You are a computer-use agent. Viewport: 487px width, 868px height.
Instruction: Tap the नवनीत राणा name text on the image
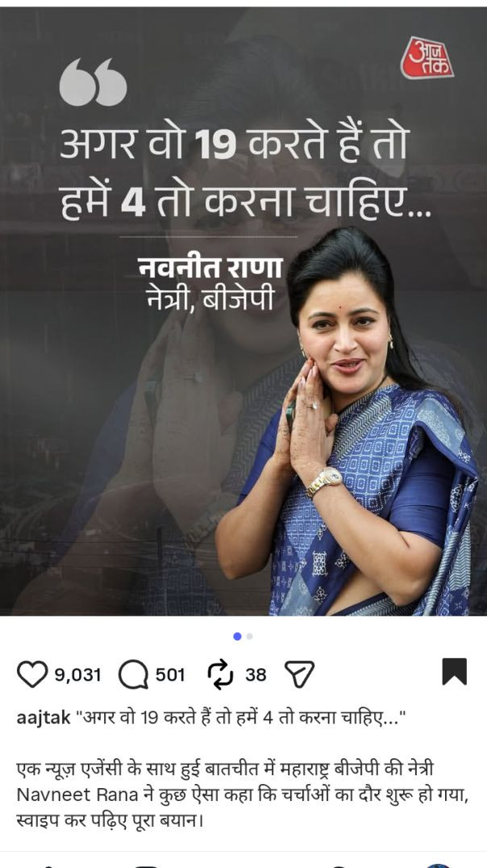pos(210,268)
